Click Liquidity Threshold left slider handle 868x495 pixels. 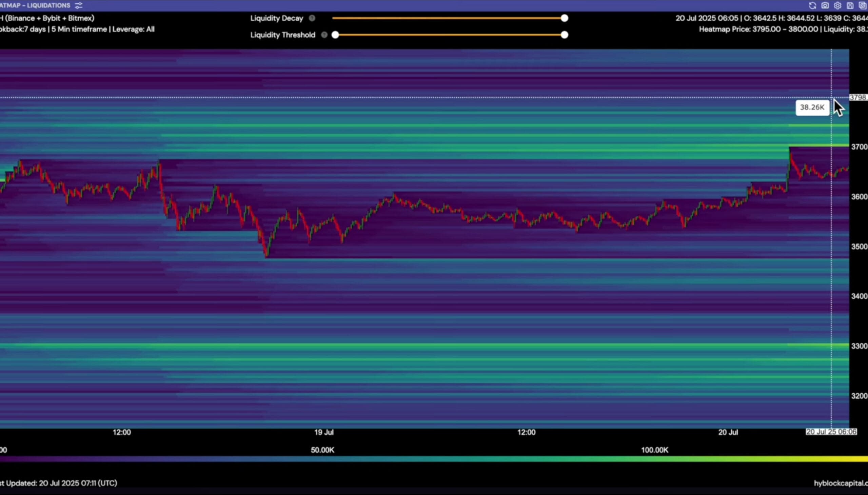pyautogui.click(x=335, y=35)
